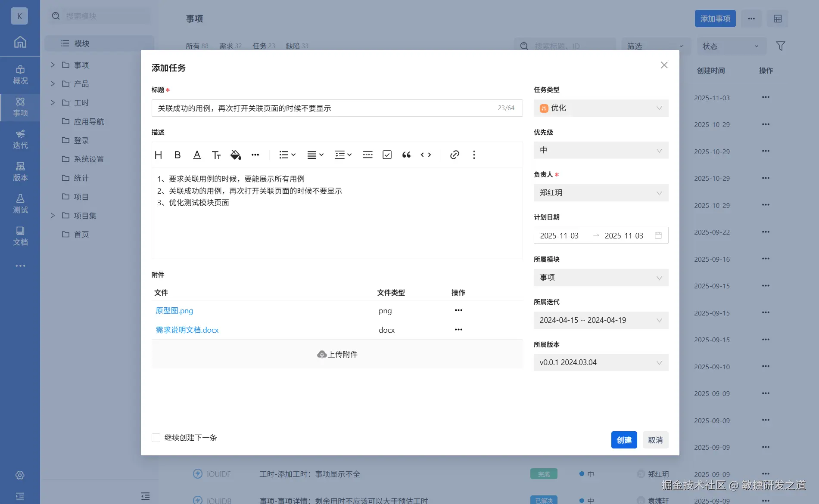Viewport: 819px width, 504px height.
Task: Open 文档 in left sidebar
Action: tap(20, 236)
